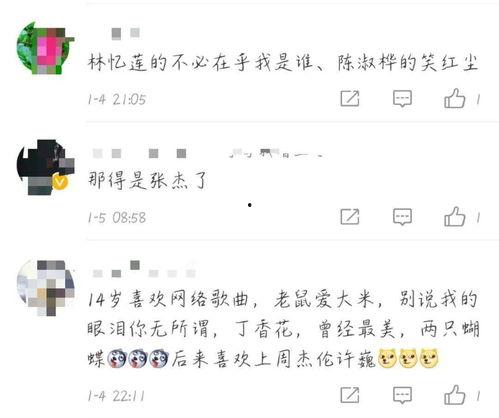Reply to the 14岁喜欢网络歌曲 comment

pos(402,395)
